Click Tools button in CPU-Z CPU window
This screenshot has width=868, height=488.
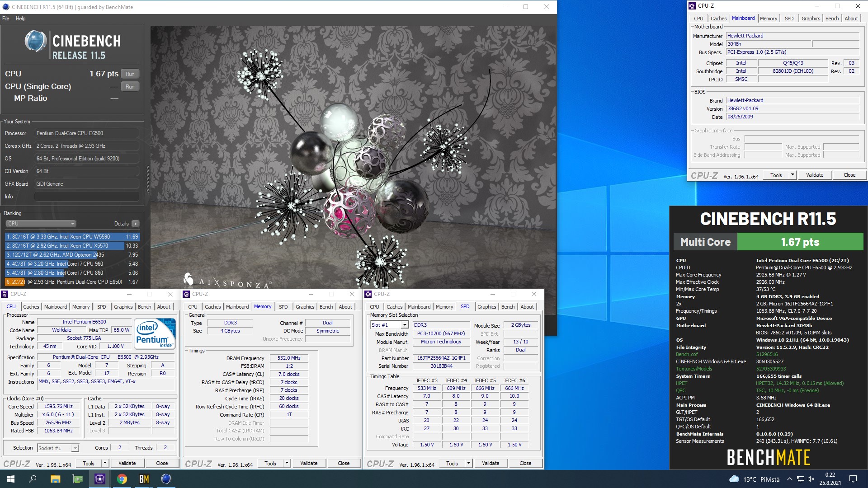(89, 463)
